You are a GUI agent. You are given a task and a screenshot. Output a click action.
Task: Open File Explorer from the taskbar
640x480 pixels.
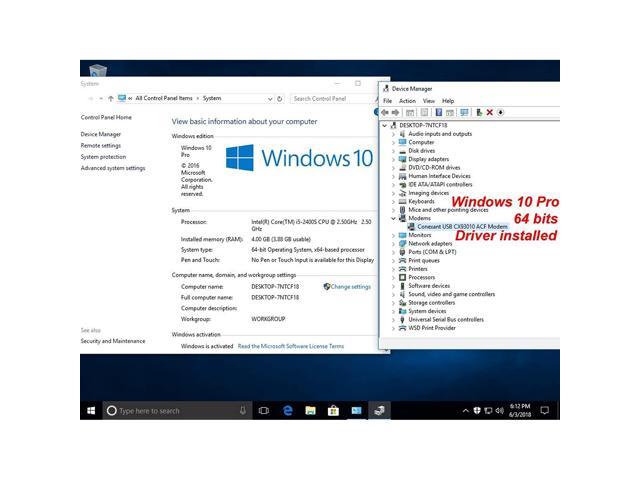(310, 410)
